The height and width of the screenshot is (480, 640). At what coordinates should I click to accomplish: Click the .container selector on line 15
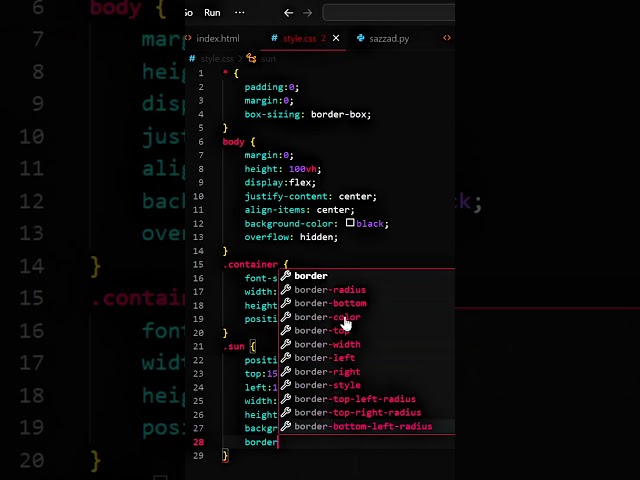[x=251, y=264]
